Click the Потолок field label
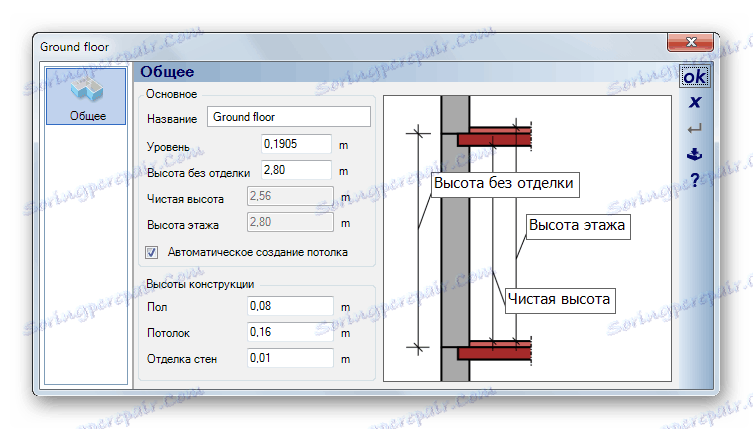This screenshot has height=429, width=753. [x=169, y=333]
